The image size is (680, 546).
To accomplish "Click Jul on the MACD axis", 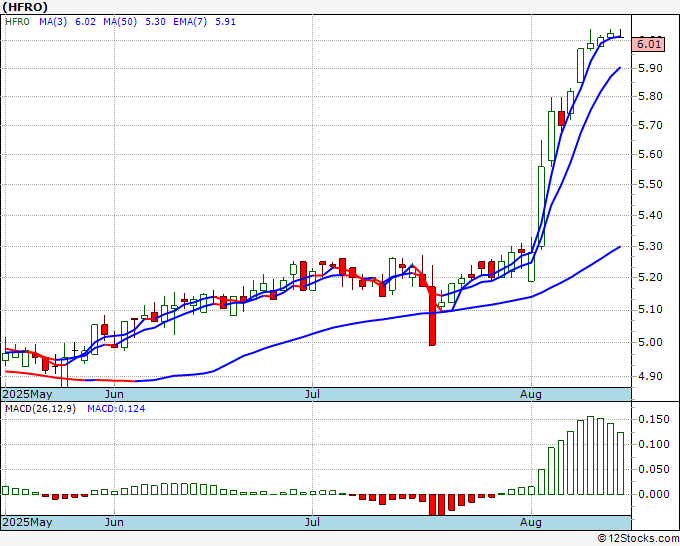I will point(312,522).
